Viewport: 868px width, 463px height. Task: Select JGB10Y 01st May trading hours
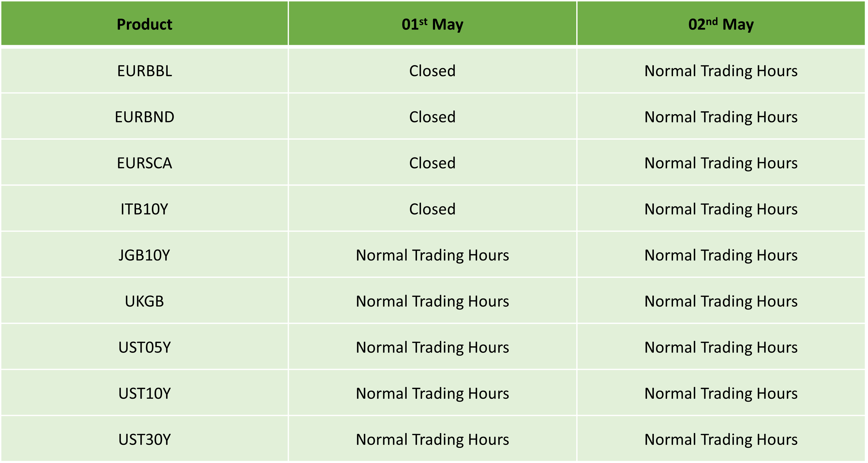[432, 255]
